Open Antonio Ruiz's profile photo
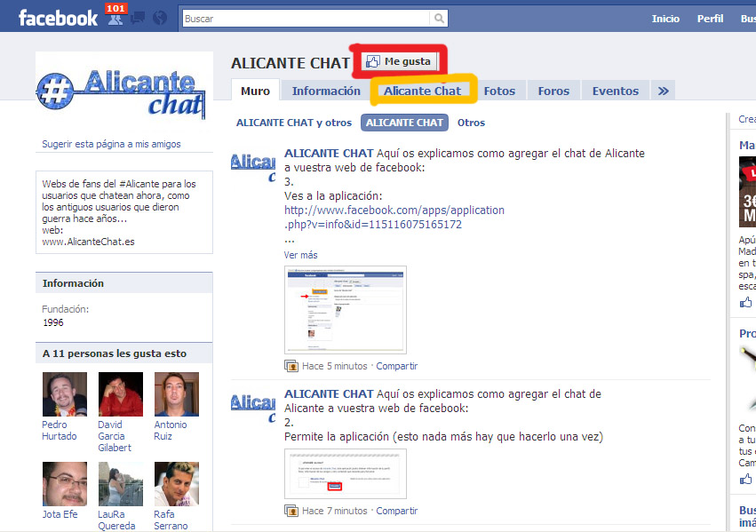This screenshot has width=756, height=532. 177,394
